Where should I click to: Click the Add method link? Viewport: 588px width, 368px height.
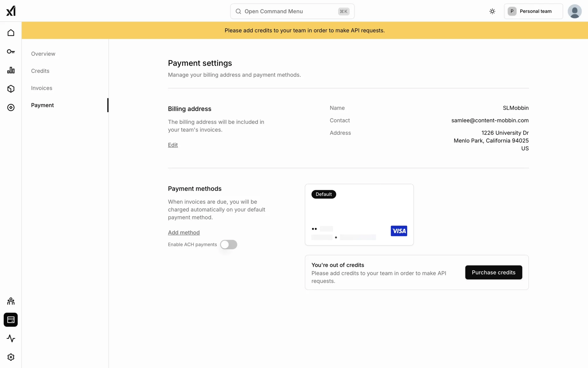184,232
